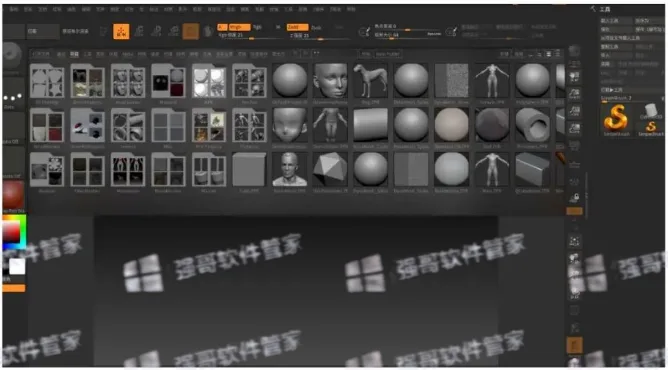Toggle the padlock Local icon on right shelf
The image size is (668, 370).
coord(574,198)
